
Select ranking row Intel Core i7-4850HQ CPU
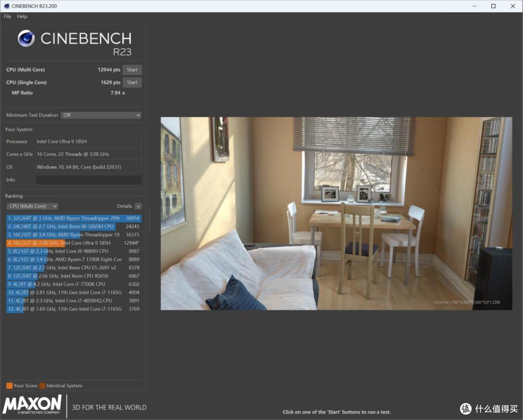coord(74,300)
